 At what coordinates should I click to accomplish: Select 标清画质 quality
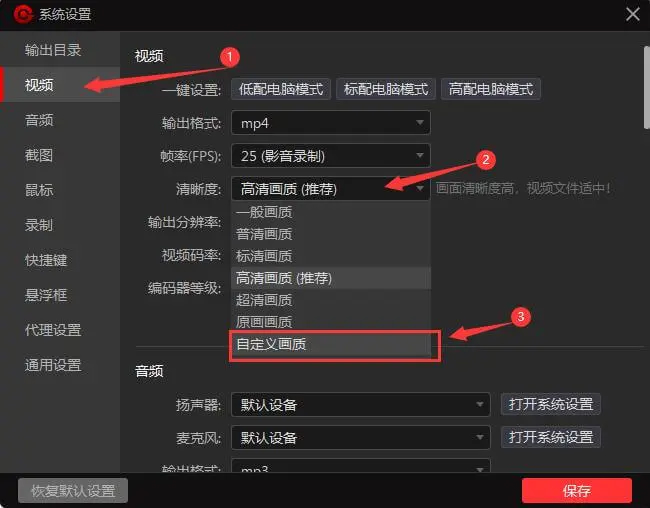[331, 256]
